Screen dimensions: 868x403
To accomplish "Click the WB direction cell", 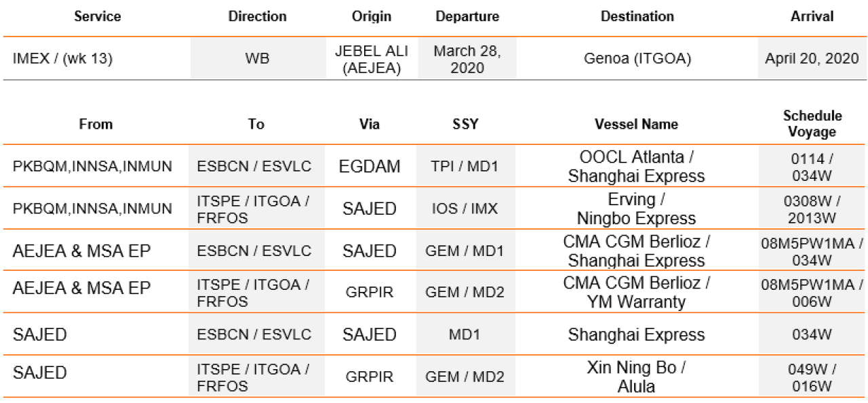I will pyautogui.click(x=257, y=59).
